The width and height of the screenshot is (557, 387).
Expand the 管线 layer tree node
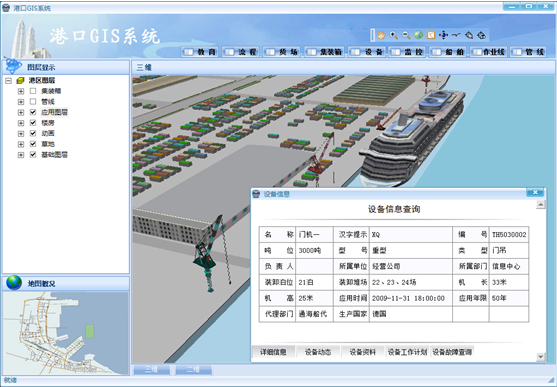tap(21, 102)
